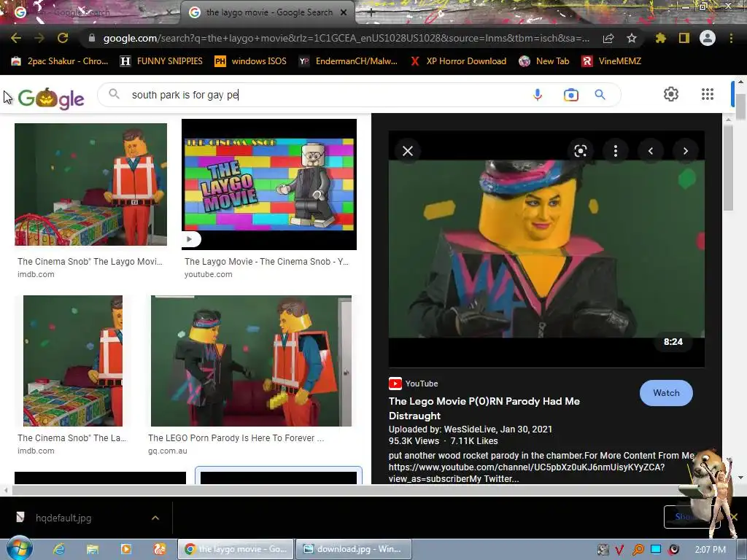Open the windows ISOS bookmark

251,61
